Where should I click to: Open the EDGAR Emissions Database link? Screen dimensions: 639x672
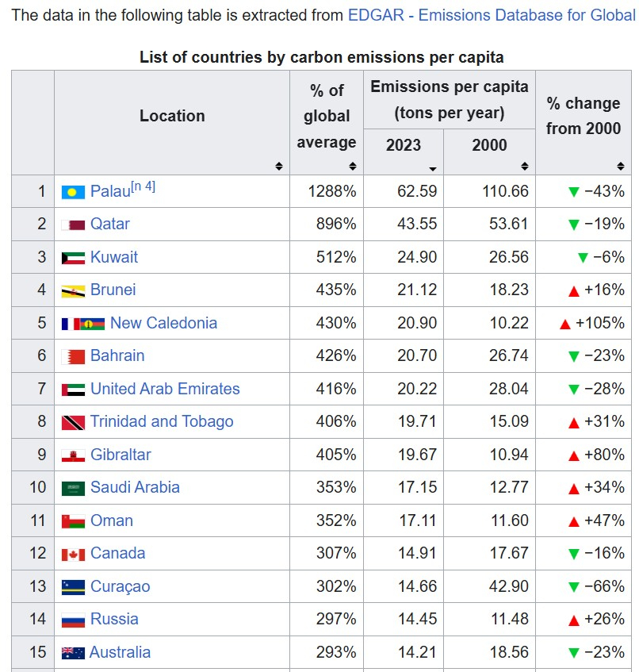492,15
